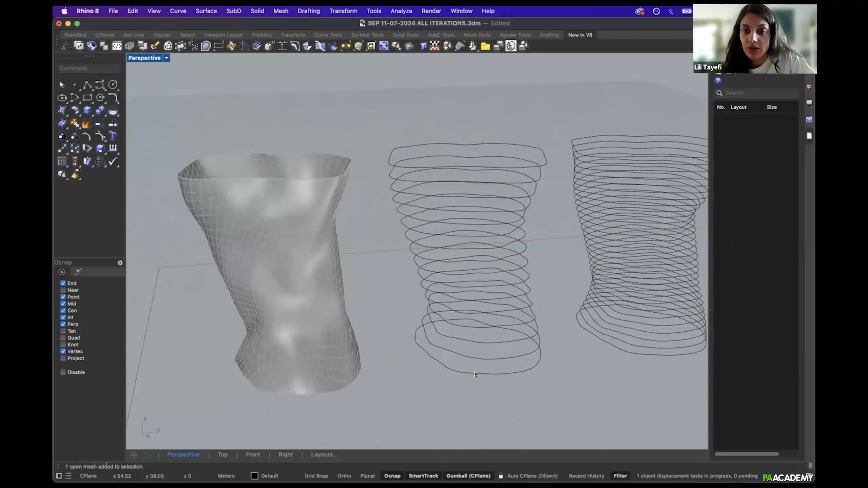
Task: Click the Box solid tool
Action: (87, 110)
